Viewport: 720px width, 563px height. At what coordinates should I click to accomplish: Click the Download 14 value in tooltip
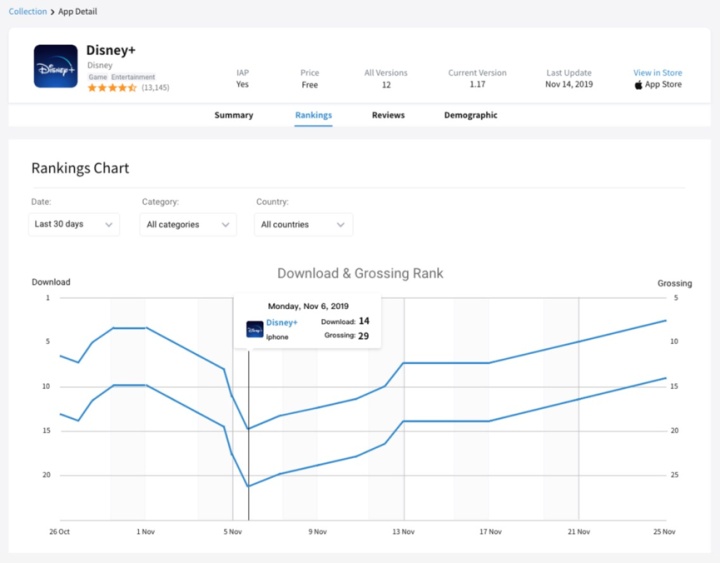point(364,321)
